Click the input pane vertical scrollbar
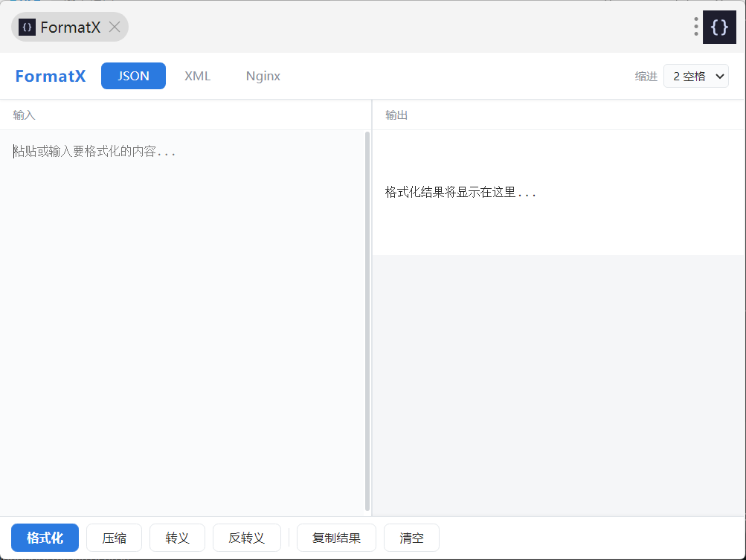This screenshot has height=560, width=746. pyautogui.click(x=367, y=321)
